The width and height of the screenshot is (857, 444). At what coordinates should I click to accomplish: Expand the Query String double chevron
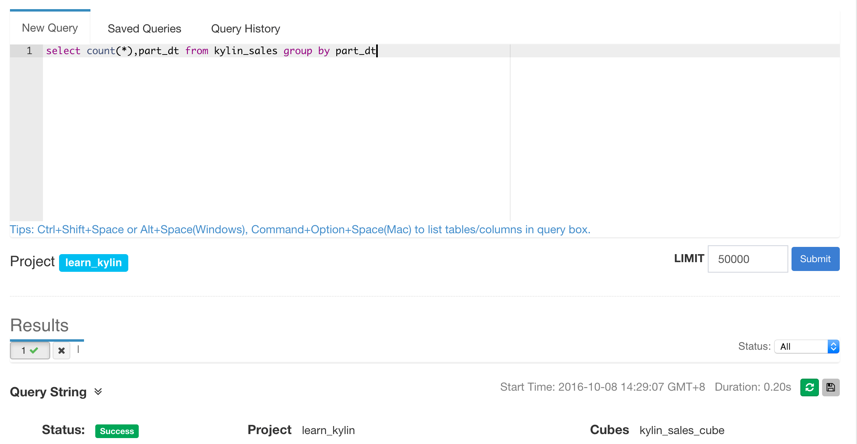(x=98, y=392)
